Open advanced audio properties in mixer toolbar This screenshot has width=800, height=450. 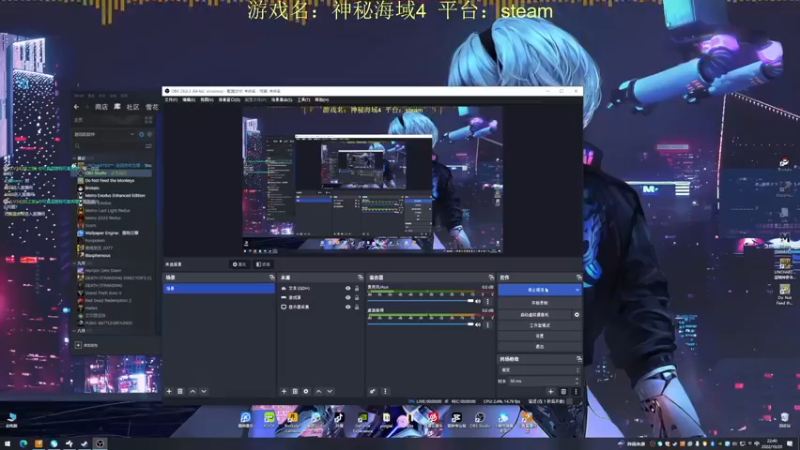click(x=372, y=391)
